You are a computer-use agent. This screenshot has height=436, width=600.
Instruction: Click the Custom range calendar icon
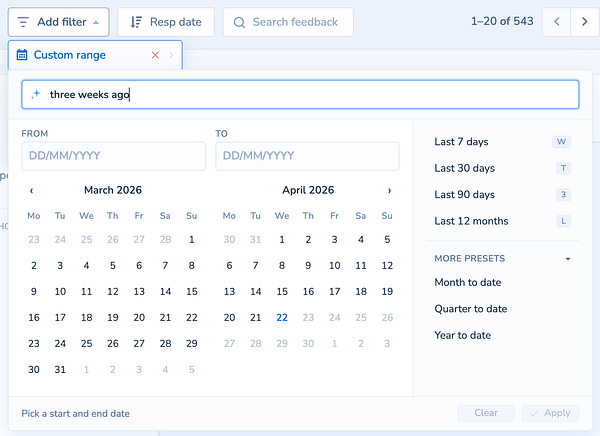[x=22, y=55]
